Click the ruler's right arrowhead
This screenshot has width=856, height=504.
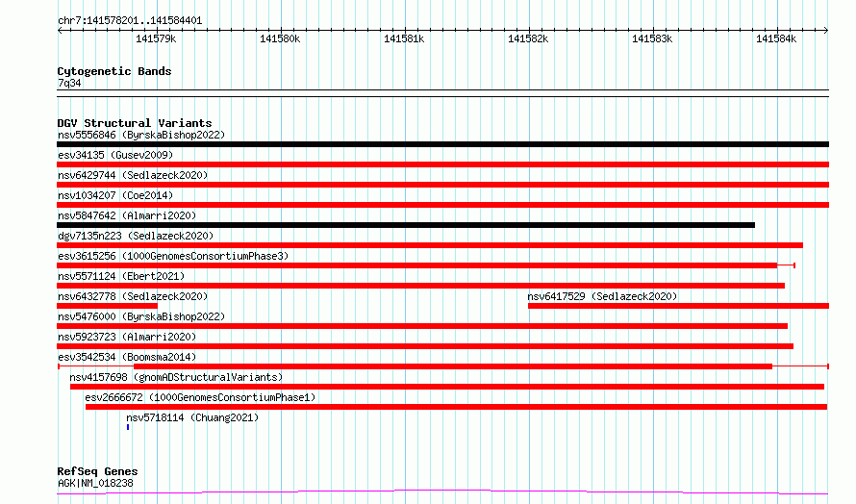826,30
